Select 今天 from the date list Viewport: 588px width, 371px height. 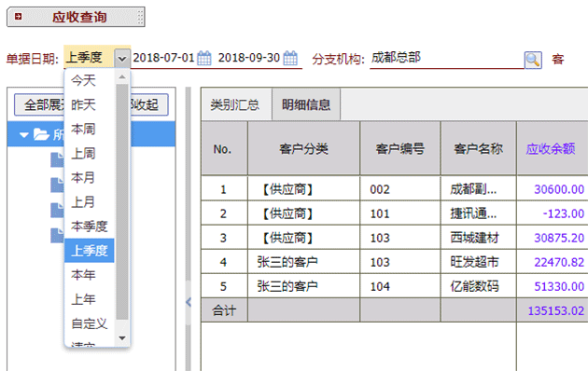(90, 80)
